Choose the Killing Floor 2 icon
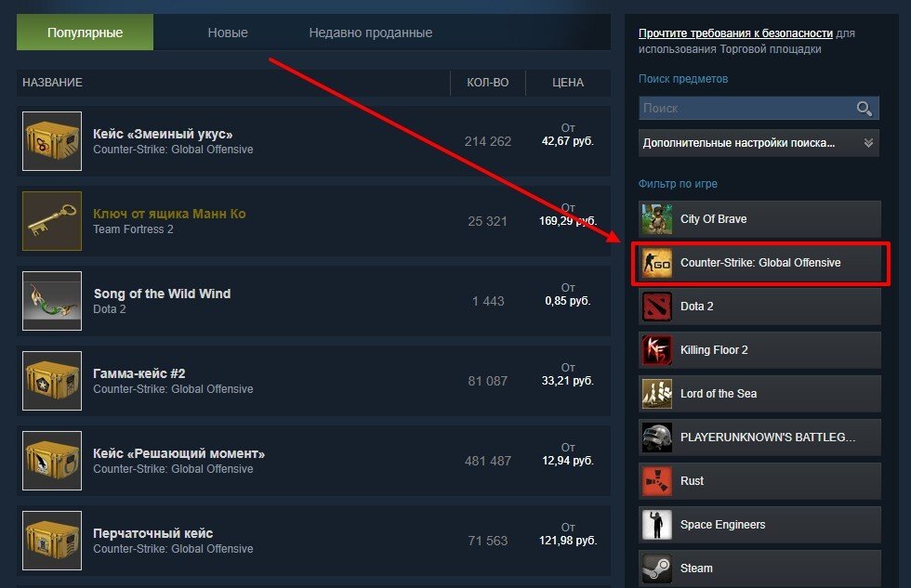The height and width of the screenshot is (588, 911). 657,350
